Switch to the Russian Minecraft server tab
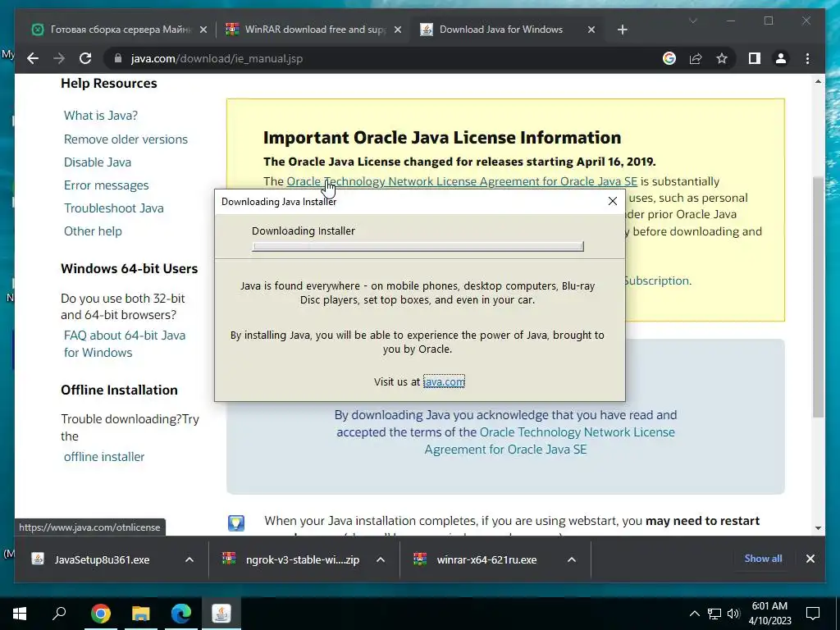840x630 pixels. coord(119,30)
